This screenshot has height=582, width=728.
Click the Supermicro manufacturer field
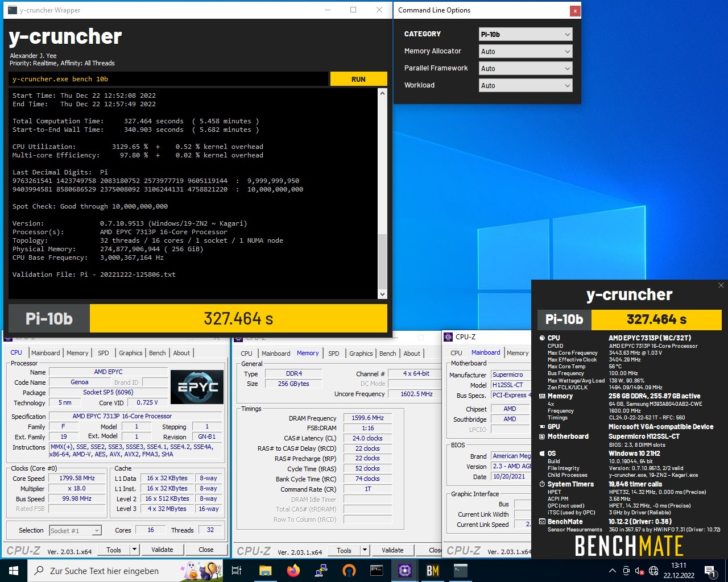[511, 375]
